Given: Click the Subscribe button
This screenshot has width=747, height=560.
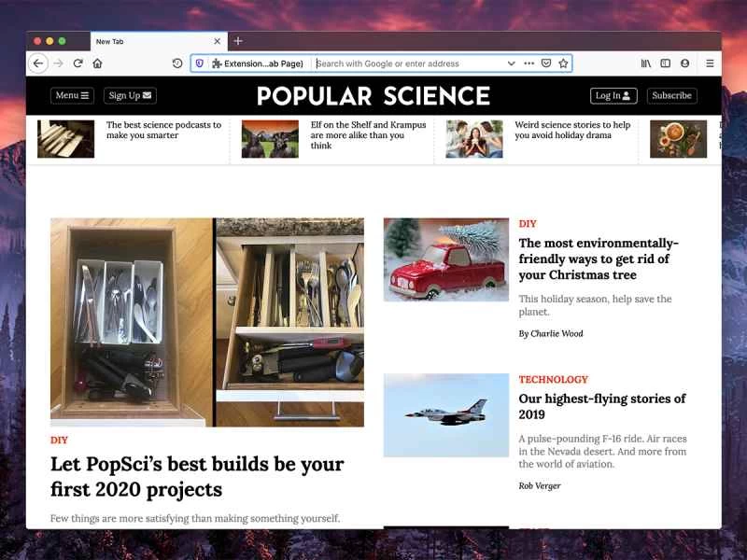Looking at the screenshot, I should pos(674,95).
